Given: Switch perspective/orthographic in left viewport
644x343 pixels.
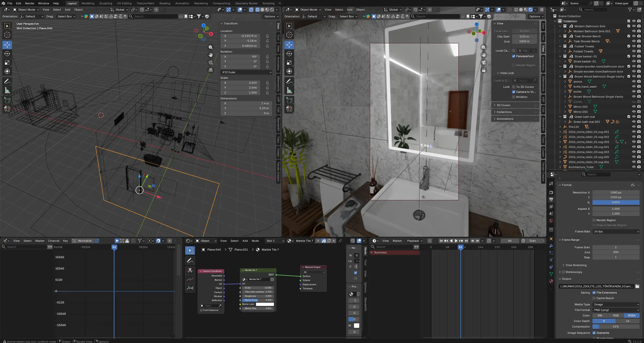Looking at the screenshot, I should pyautogui.click(x=211, y=70).
